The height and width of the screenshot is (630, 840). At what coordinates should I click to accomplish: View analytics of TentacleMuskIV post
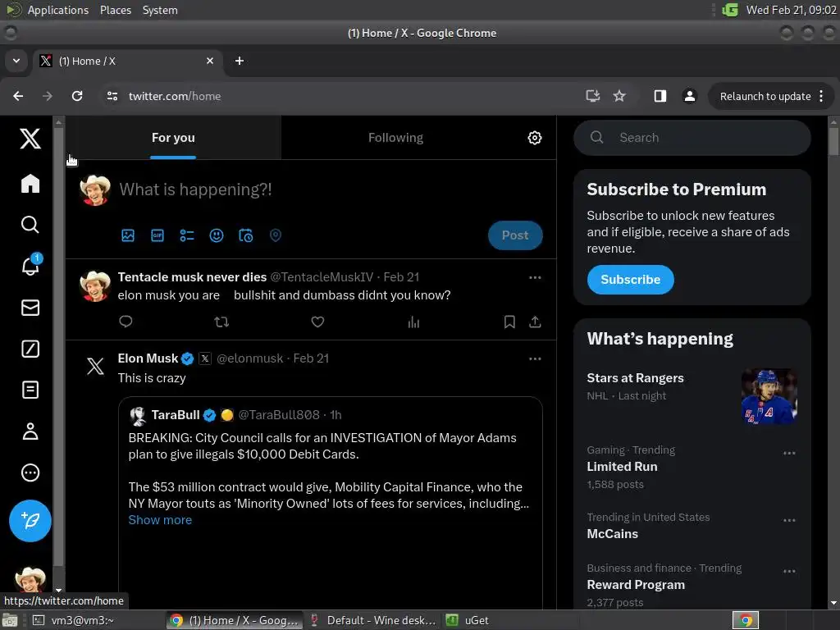(413, 322)
